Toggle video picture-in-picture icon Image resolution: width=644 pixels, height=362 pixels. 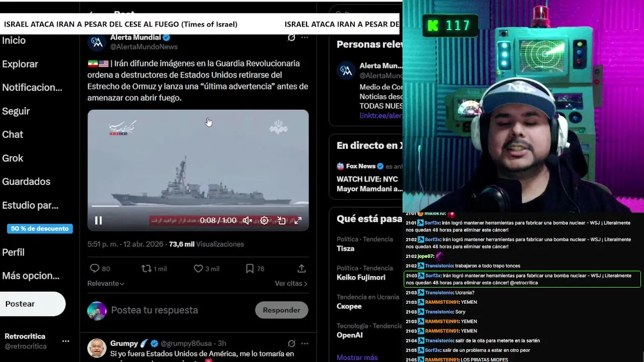pos(281,220)
